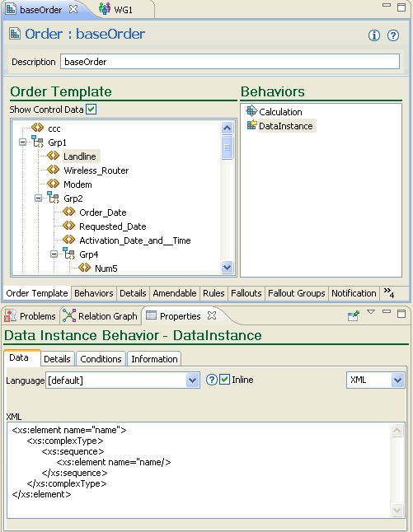The image size is (413, 532).
Task: Open the Fallout Groups tab
Action: click(297, 293)
